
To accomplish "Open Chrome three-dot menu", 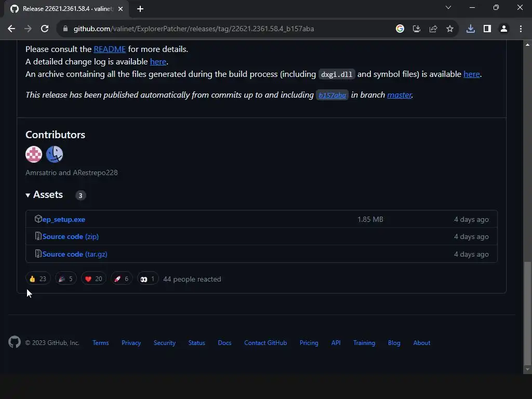I will 521,29.
